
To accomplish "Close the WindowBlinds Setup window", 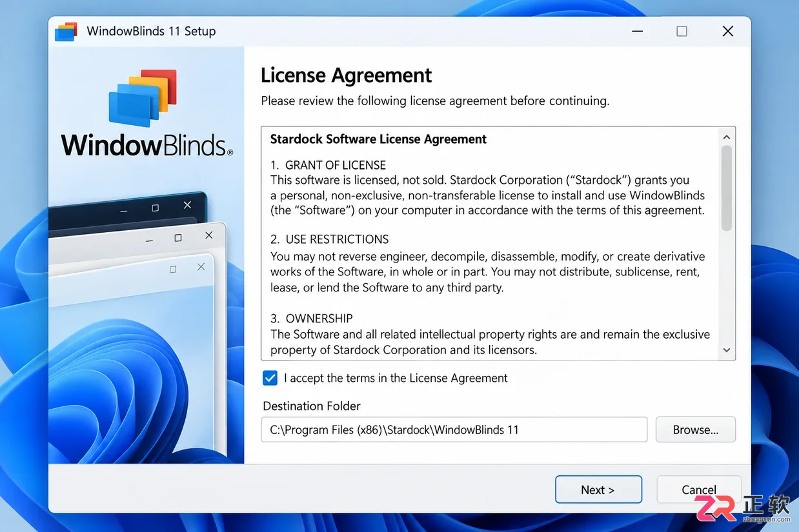I will [x=728, y=31].
